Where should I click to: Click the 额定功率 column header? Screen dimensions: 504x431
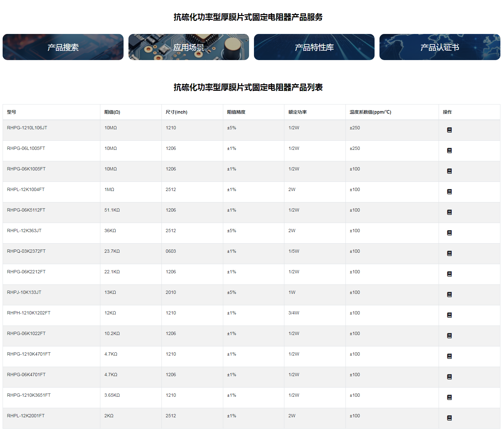point(297,112)
